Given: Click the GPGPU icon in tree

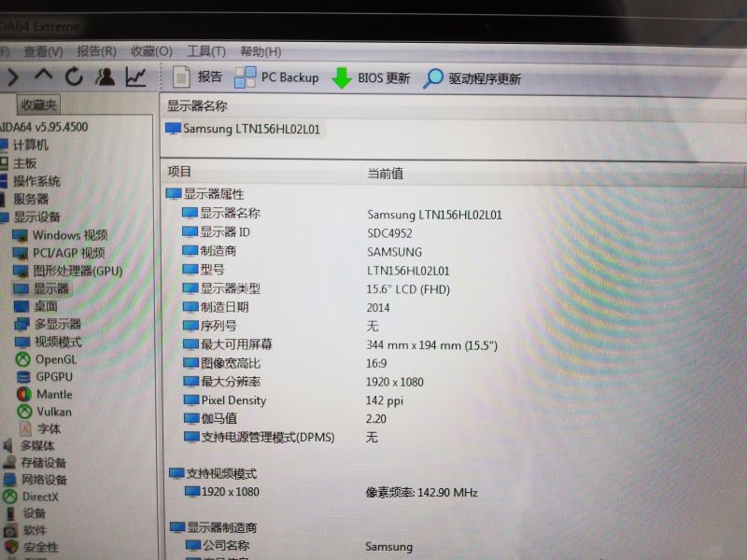Looking at the screenshot, I should tap(23, 377).
